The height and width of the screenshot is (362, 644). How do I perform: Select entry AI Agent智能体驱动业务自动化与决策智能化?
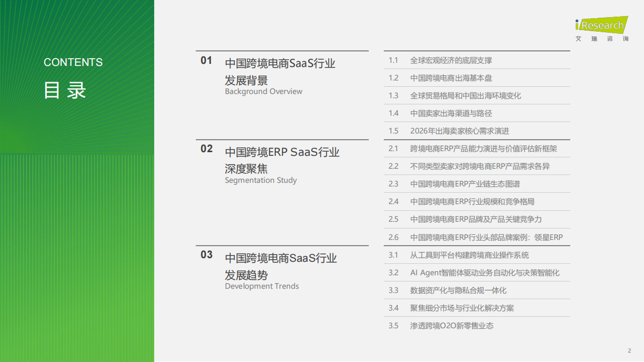[485, 273]
